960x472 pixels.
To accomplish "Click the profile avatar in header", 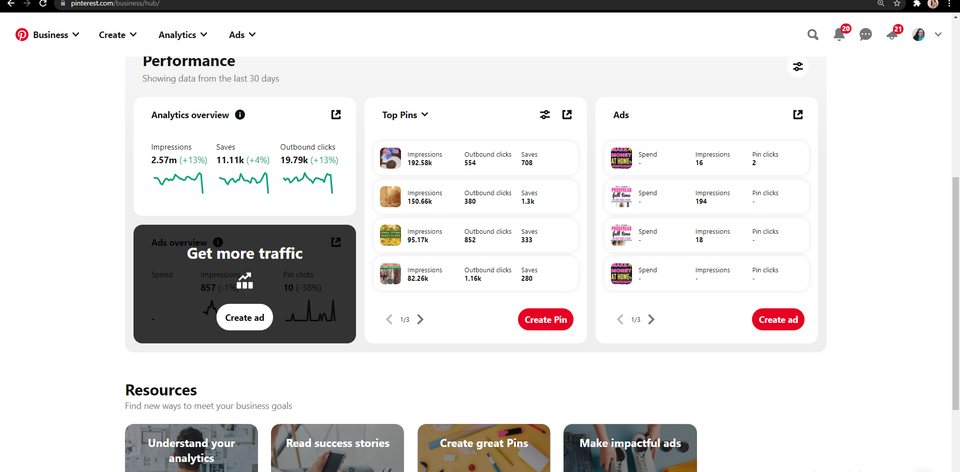I will coord(918,35).
